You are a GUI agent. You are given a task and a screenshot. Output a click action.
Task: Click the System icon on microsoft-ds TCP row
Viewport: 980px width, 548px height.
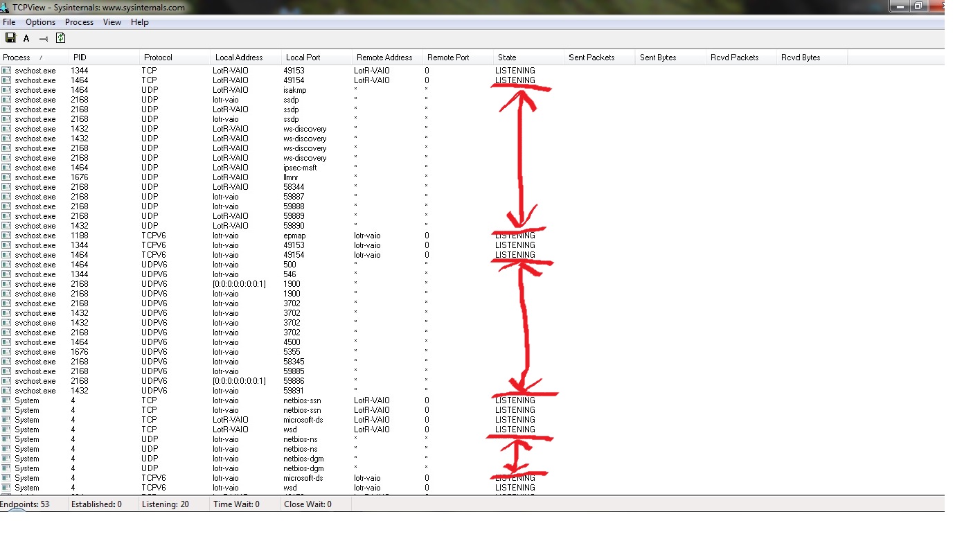click(x=6, y=420)
